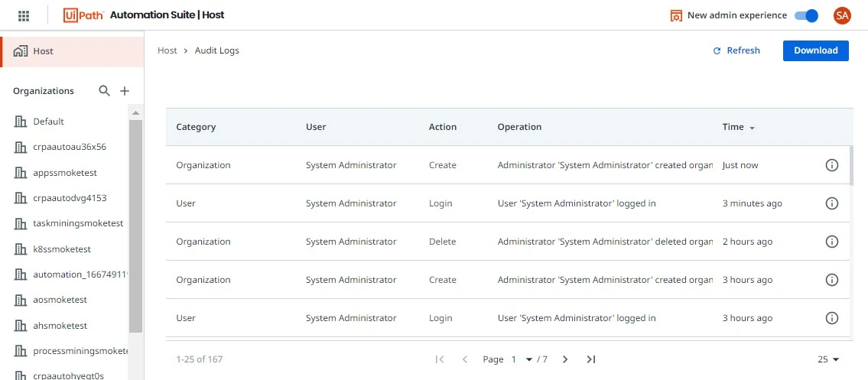Screen dimensions: 868x380
Task: Search organizations with the magnifier icon
Action: pos(104,91)
